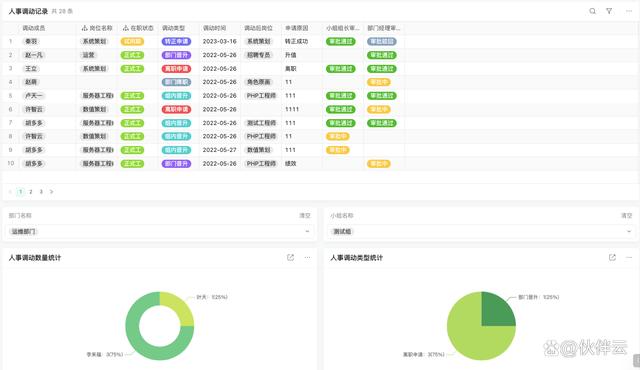Open the filter icon for the records table
Viewport: 640px width, 370px height.
click(609, 11)
